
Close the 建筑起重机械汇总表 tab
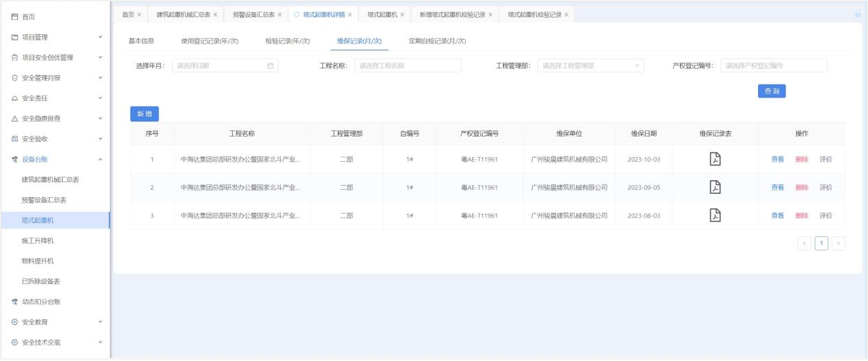pos(215,14)
